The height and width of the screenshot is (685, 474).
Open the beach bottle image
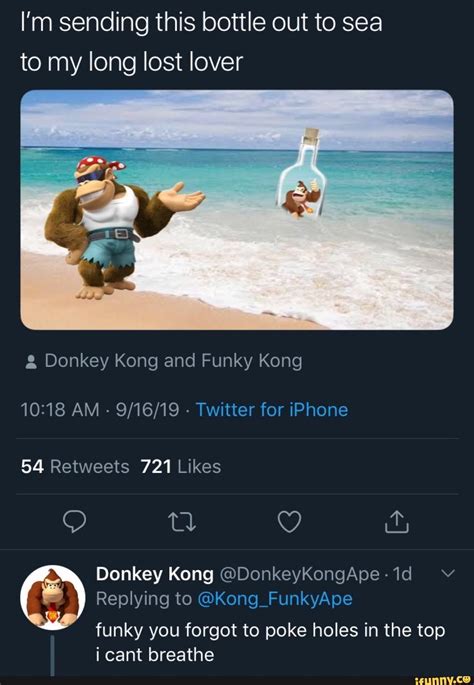pyautogui.click(x=237, y=210)
